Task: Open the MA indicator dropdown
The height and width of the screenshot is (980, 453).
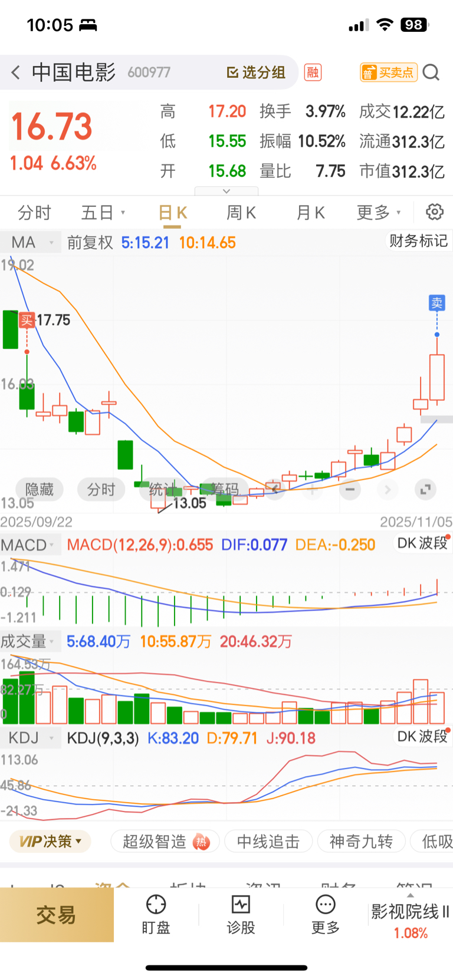Action: coord(31,242)
